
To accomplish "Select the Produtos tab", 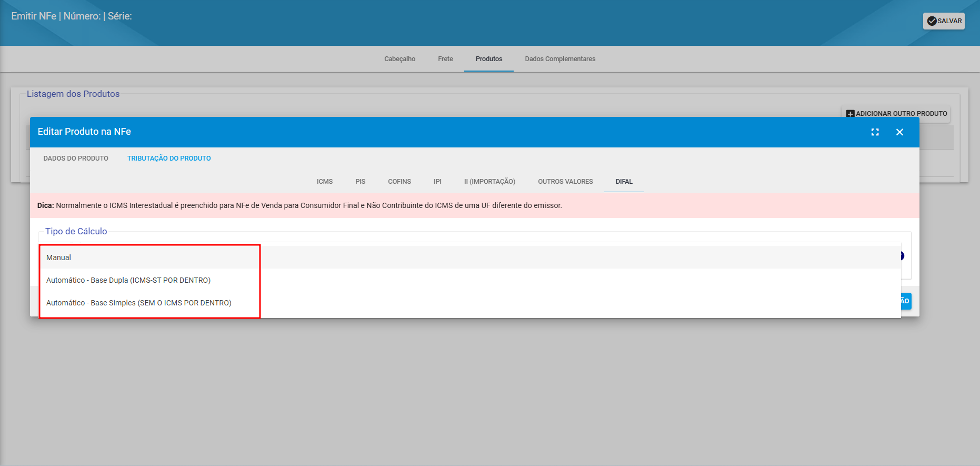I will tap(489, 59).
